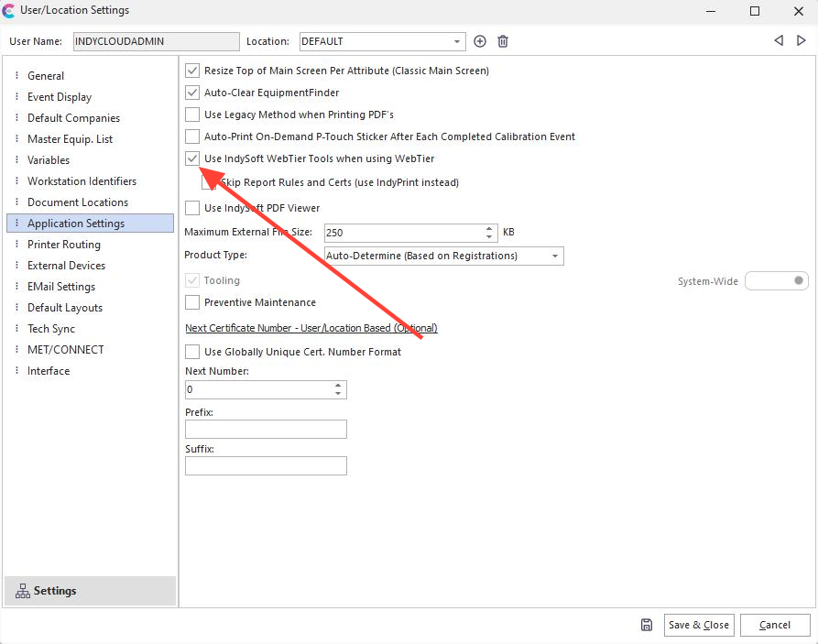Viewport: 818px width, 644px height.
Task: Click the save disk icon near Save & Close
Action: tap(646, 624)
